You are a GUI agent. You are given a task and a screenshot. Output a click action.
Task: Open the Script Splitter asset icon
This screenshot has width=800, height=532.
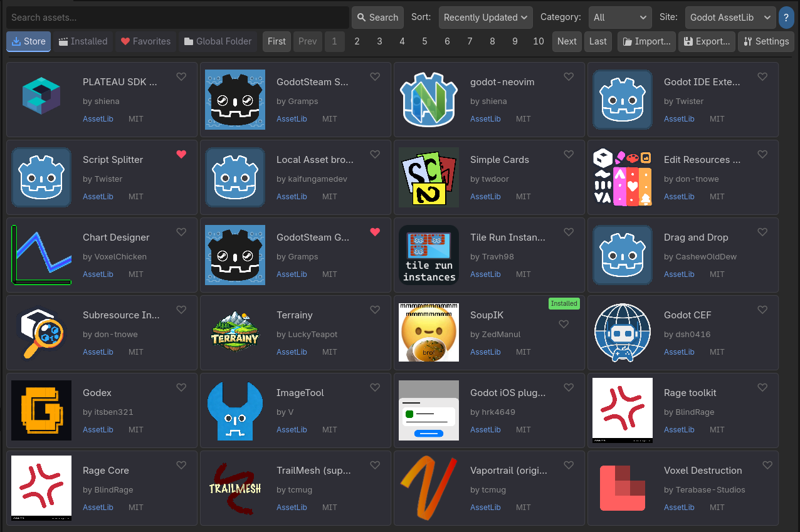[x=41, y=177]
